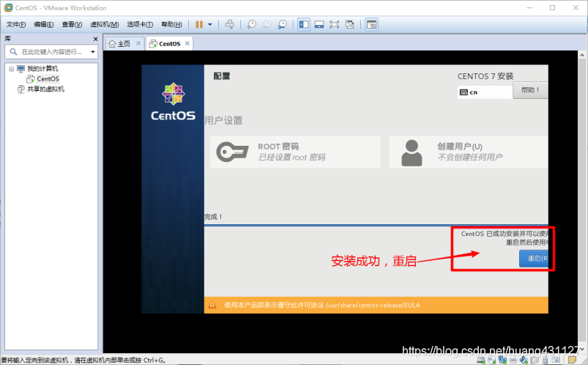588x365 pixels.
Task: Switch to the 主页 tab
Action: (x=124, y=43)
